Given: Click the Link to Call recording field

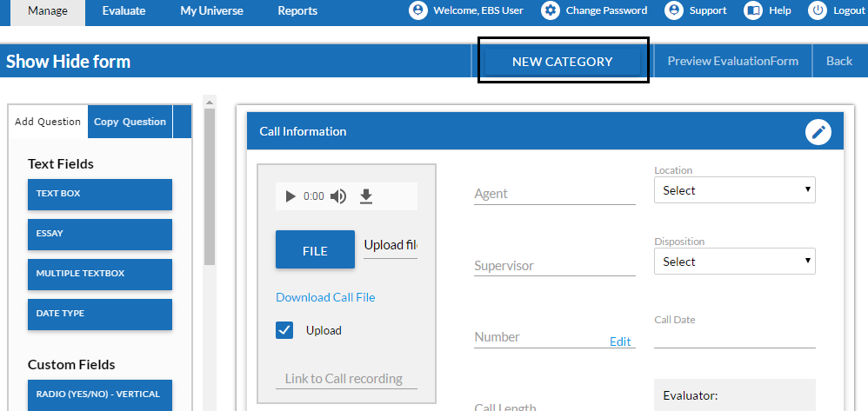Looking at the screenshot, I should click(346, 379).
